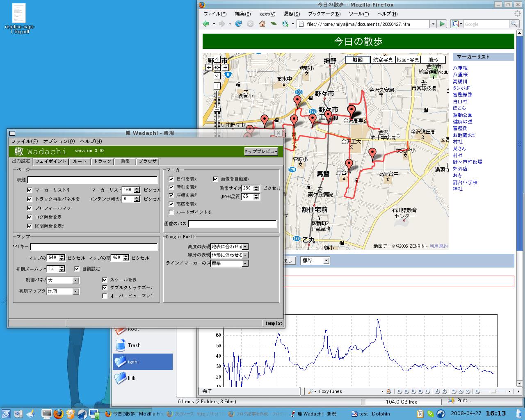This screenshot has width=525, height=420.
Task: Click the 表題 title input field
Action: (93, 180)
